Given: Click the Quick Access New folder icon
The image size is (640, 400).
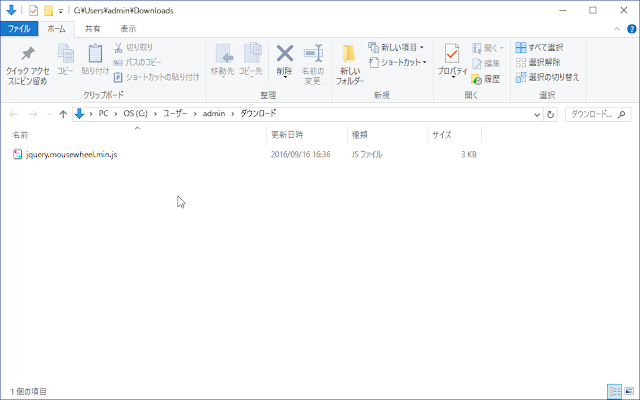Looking at the screenshot, I should (x=49, y=11).
